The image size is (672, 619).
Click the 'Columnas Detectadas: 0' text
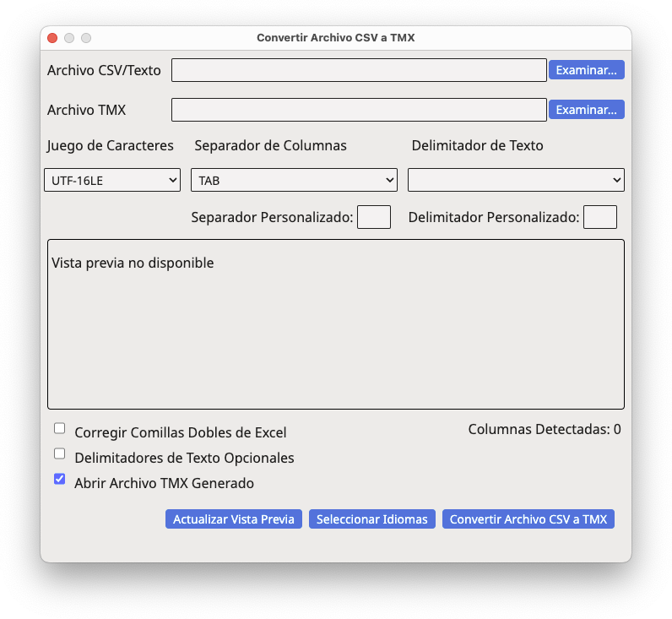click(x=545, y=429)
